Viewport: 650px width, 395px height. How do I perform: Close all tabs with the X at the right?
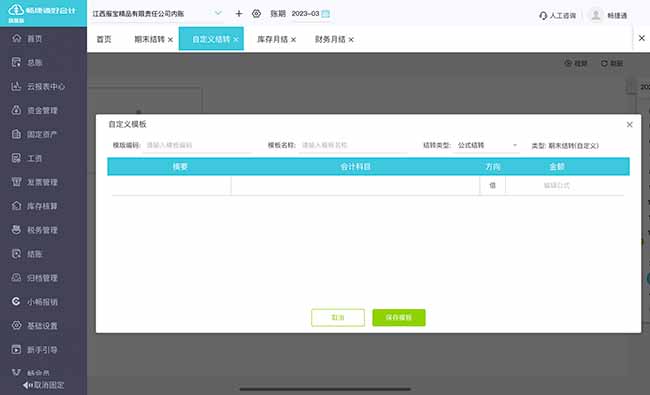pyautogui.click(x=642, y=38)
